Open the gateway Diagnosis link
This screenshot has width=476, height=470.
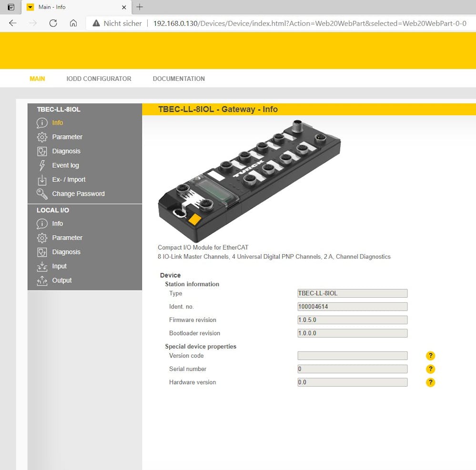point(67,151)
